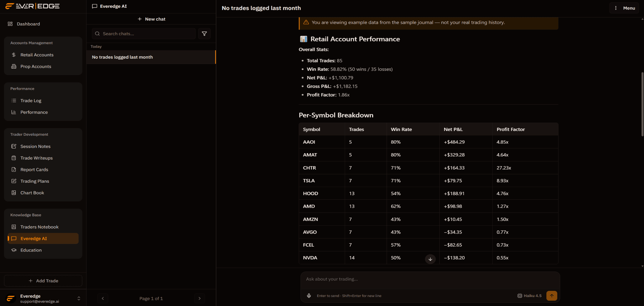Open the Haiku 4.5 model selector
The width and height of the screenshot is (644, 306).
click(529, 296)
